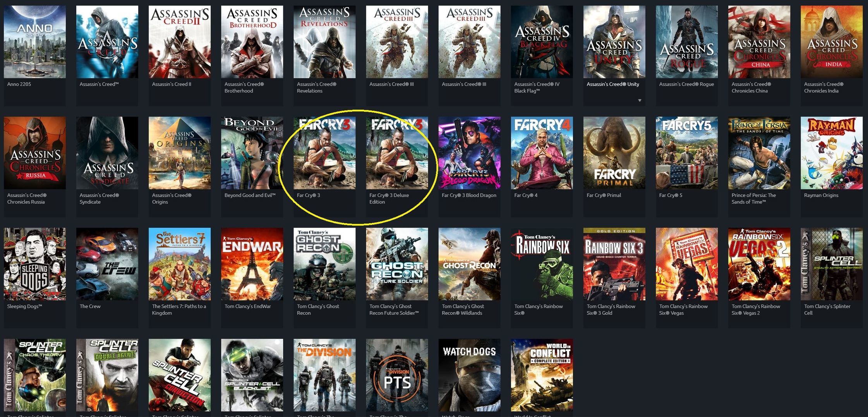Click the Watch Dogs cover
Viewport: 868px width, 417px height.
click(470, 375)
